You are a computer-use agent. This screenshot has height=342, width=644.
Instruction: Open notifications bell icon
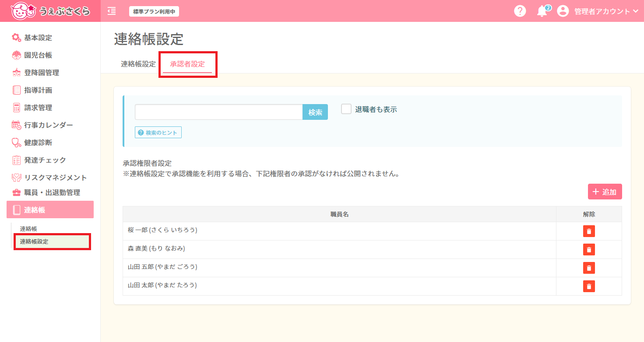(x=542, y=11)
